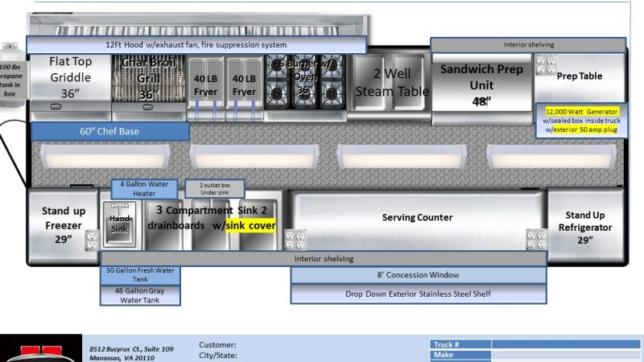
Task: Select the interior shelving bar below Serving Counter
Action: tap(324, 258)
